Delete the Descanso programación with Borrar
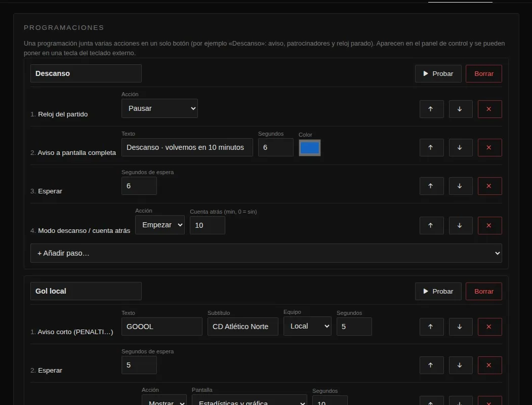 483,73
